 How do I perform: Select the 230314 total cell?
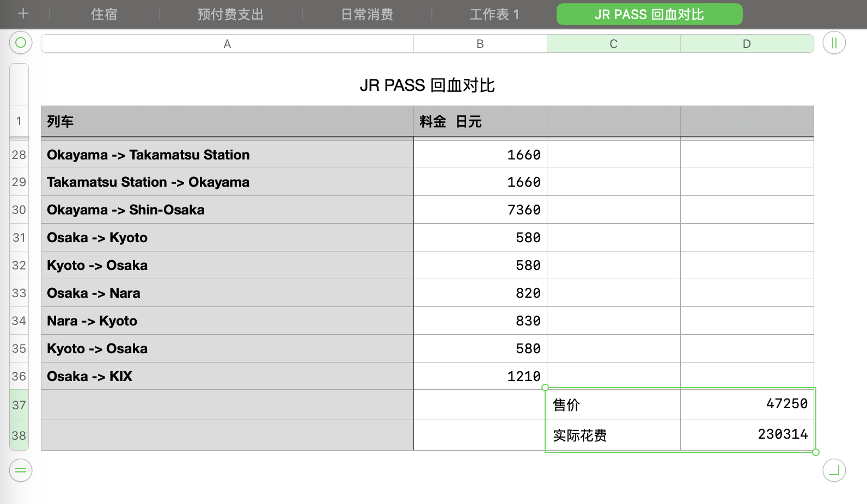[747, 435]
